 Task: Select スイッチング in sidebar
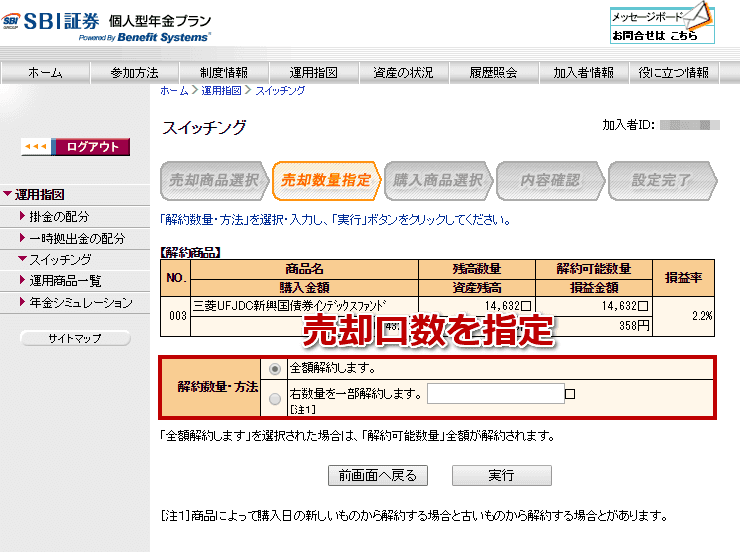[60, 259]
